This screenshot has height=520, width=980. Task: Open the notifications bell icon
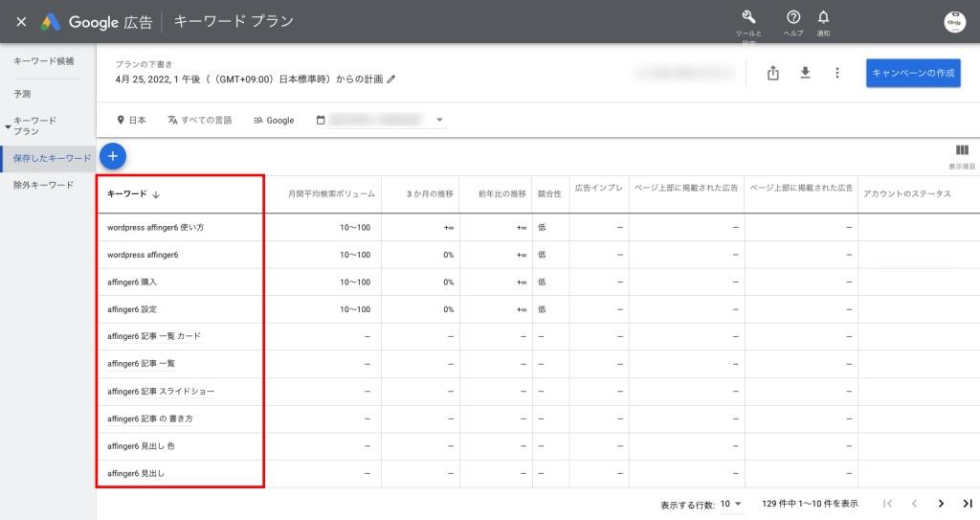coord(824,17)
